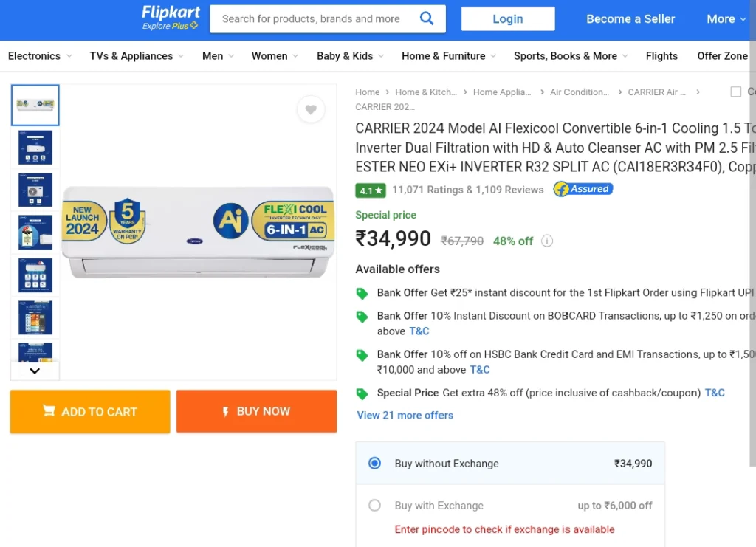
Task: Select Buy with Exchange radio button
Action: pyautogui.click(x=374, y=506)
